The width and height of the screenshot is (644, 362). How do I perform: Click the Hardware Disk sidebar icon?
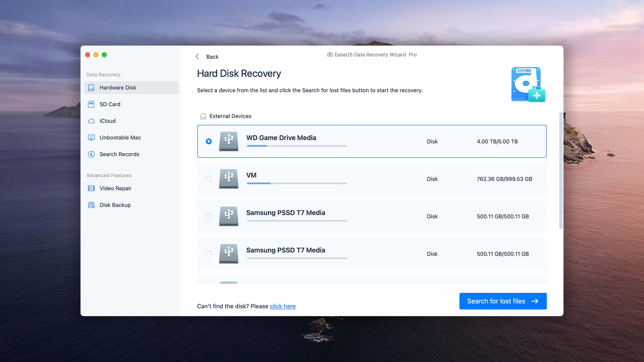(x=91, y=88)
